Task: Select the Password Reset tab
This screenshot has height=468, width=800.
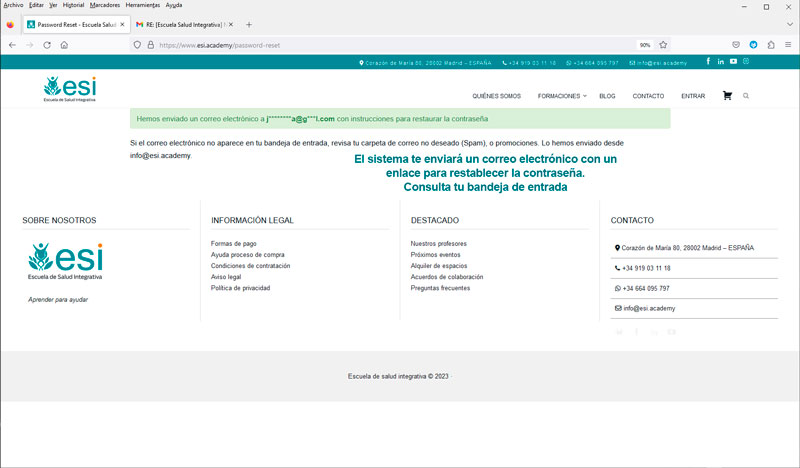Action: [77, 24]
